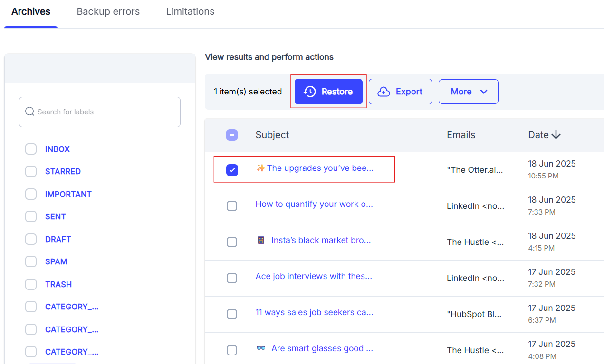
Task: Check the TRASH label checkbox
Action: click(31, 284)
